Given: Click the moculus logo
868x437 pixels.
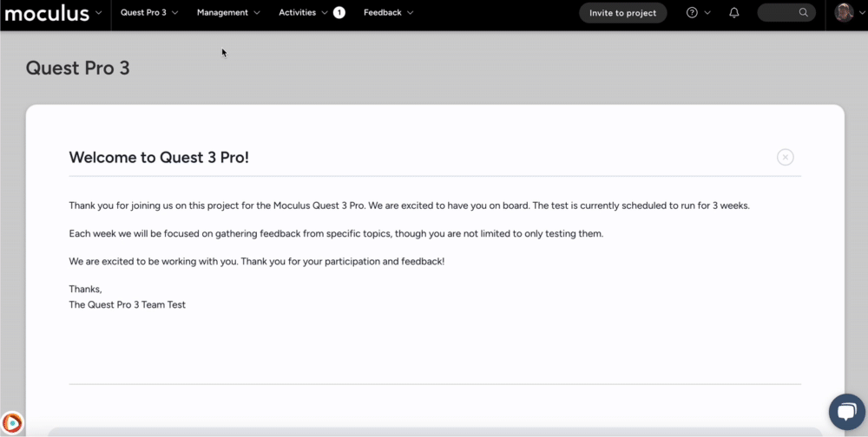Looking at the screenshot, I should click(x=47, y=13).
